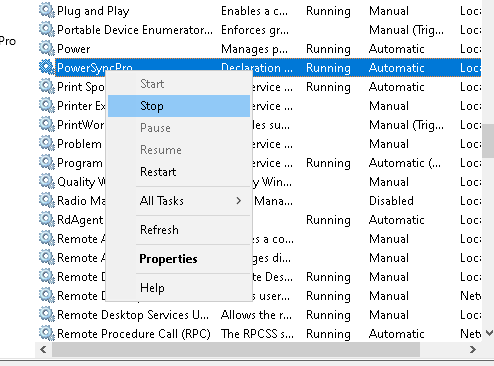The image size is (494, 366).
Task: Click the Plug and Play service's Manual startup type
Action: pyautogui.click(x=389, y=11)
